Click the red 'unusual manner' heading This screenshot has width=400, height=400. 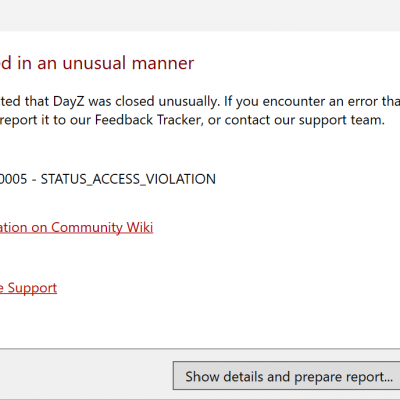pos(97,63)
